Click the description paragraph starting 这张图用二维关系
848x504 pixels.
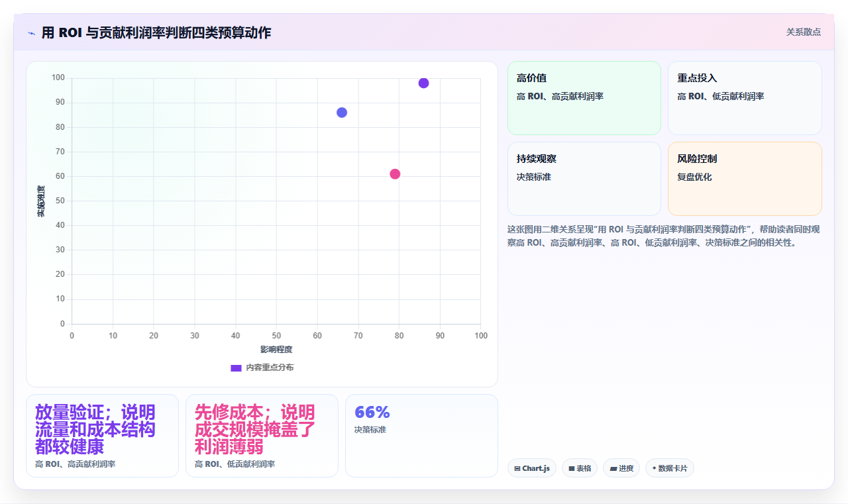point(664,236)
